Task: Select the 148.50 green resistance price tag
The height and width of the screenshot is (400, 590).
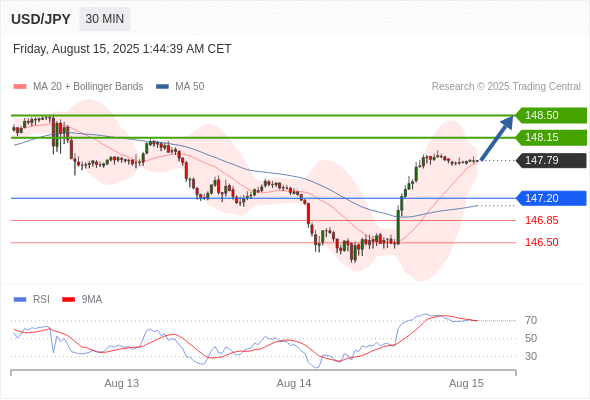Action: coord(551,115)
